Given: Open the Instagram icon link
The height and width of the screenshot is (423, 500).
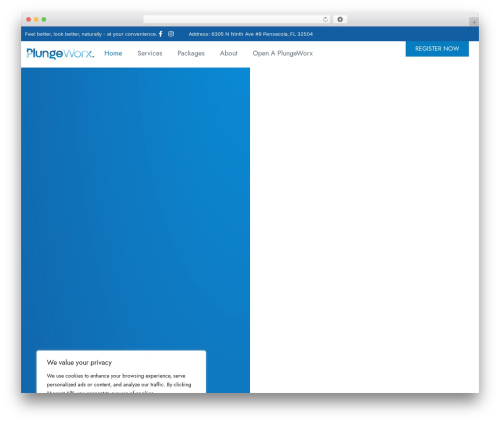Looking at the screenshot, I should point(171,34).
